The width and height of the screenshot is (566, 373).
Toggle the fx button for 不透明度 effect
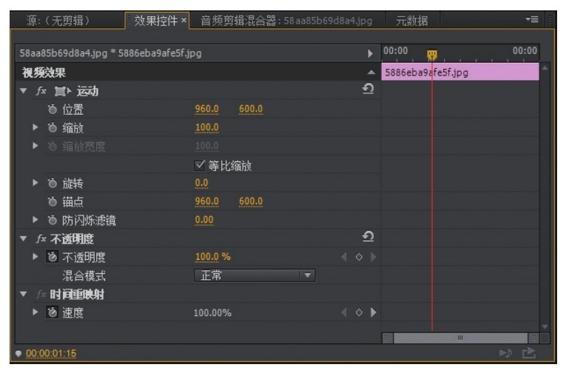41,239
